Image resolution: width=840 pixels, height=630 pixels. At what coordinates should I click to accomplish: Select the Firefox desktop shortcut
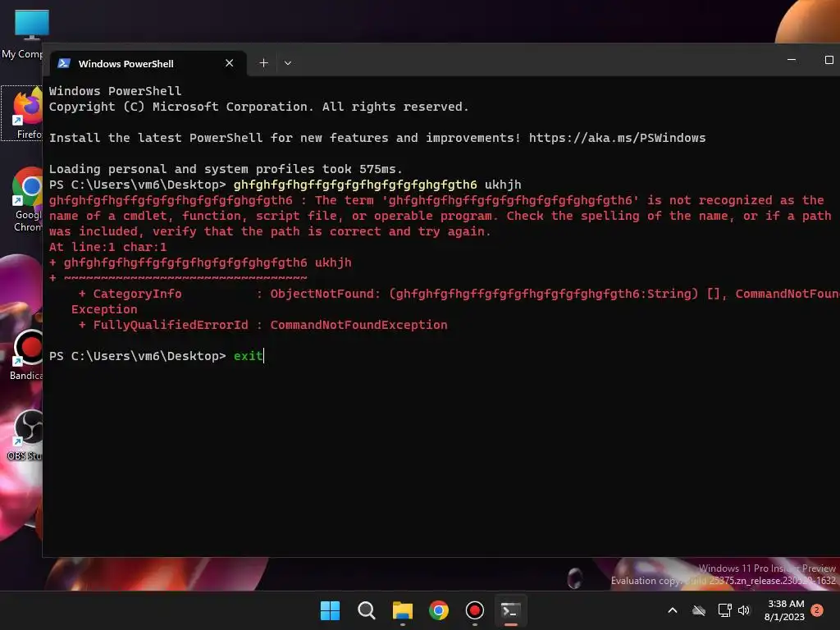click(x=22, y=113)
